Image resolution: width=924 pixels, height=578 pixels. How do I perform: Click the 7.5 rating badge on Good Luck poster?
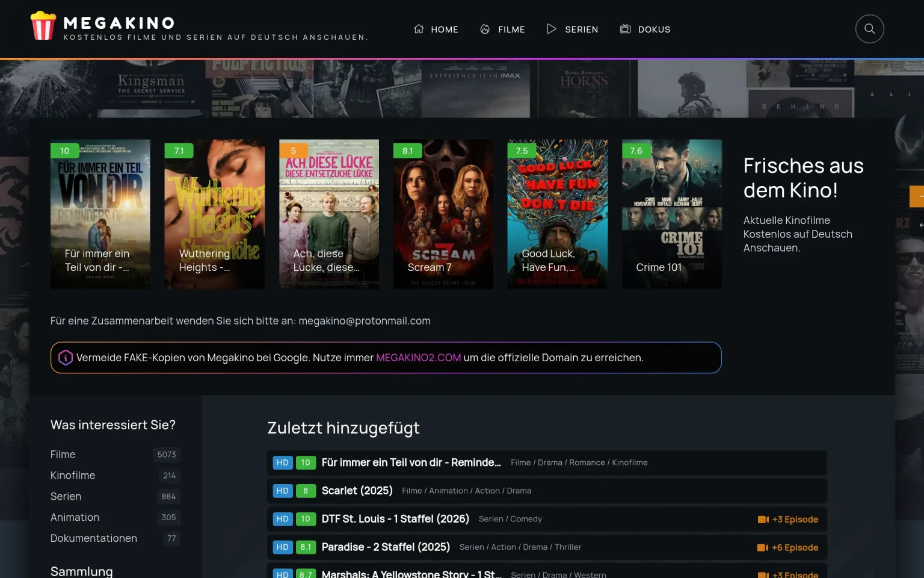pos(522,151)
